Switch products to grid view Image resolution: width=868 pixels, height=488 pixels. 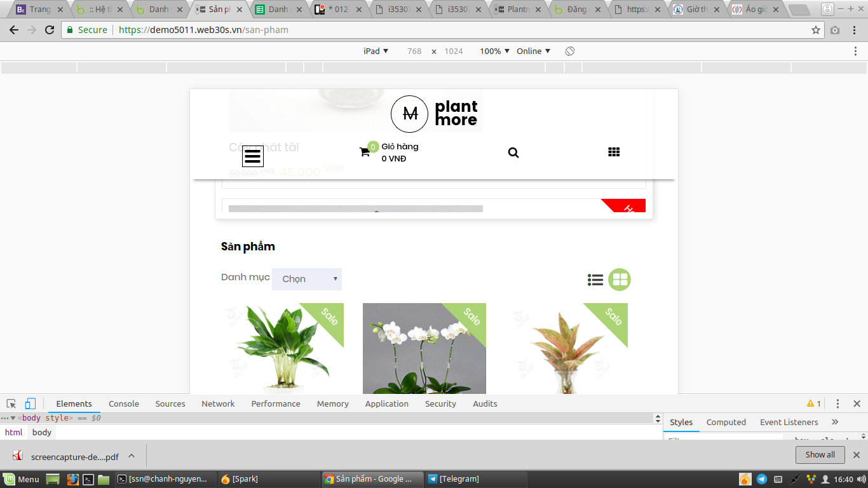click(x=620, y=280)
